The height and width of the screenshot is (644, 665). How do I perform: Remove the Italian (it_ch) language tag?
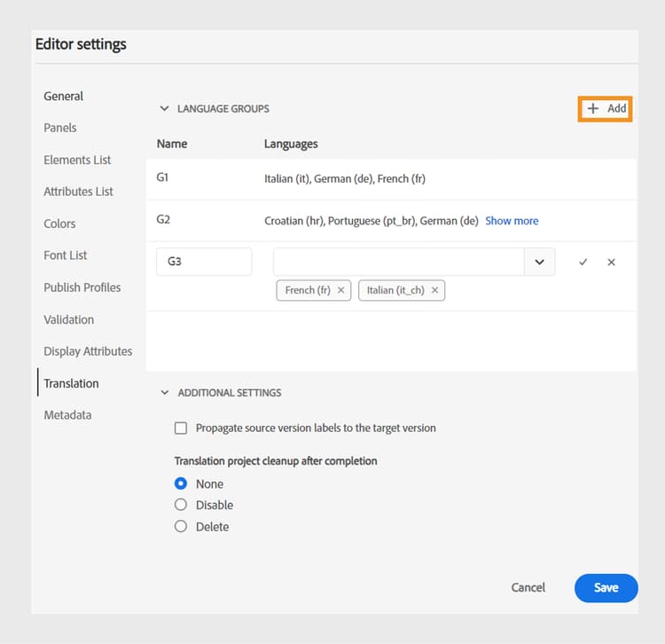[x=434, y=290]
